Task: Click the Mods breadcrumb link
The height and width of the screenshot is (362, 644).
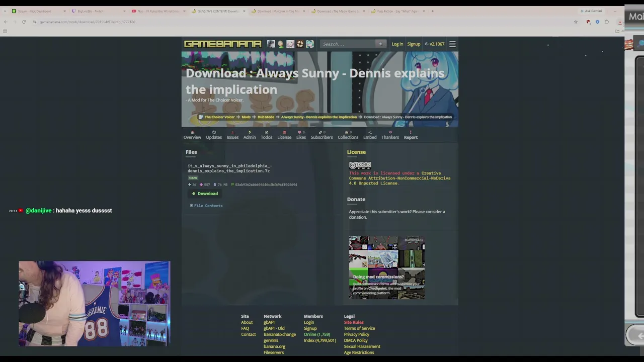Action: pyautogui.click(x=246, y=117)
